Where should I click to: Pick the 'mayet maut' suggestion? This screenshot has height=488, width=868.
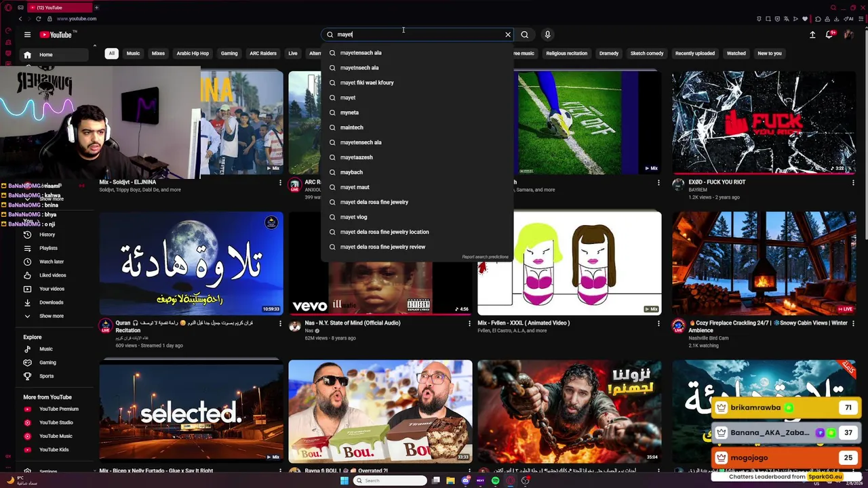pos(417,187)
